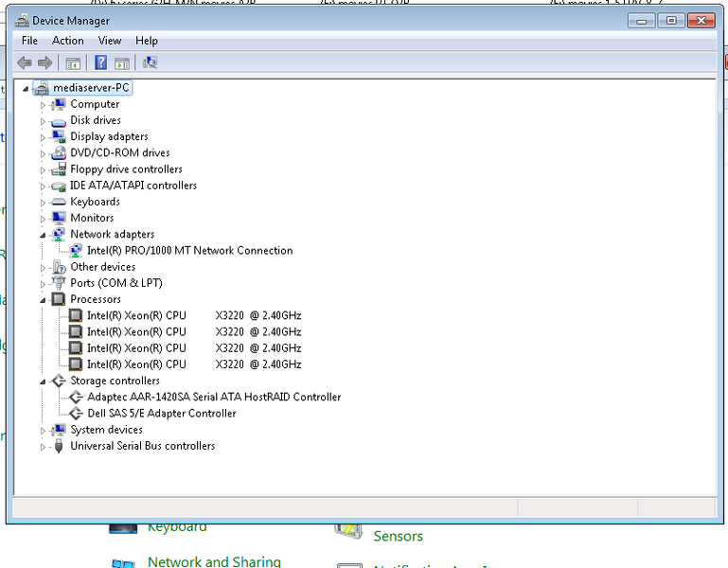Maximize the Device Manager window
The width and height of the screenshot is (728, 568).
click(x=671, y=21)
